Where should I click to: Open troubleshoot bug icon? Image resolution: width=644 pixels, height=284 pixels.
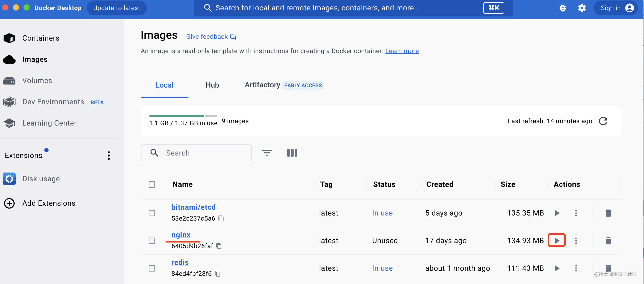click(563, 8)
